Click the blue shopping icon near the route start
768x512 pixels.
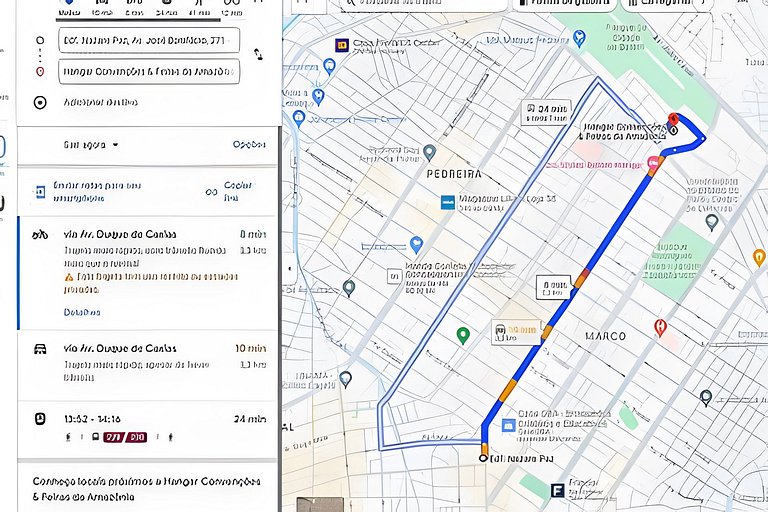(x=509, y=425)
